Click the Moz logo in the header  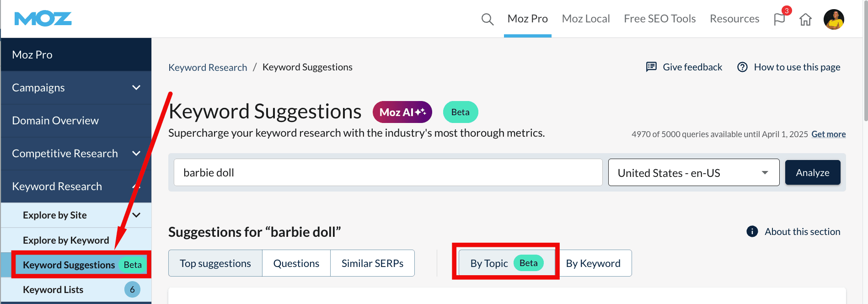click(43, 18)
